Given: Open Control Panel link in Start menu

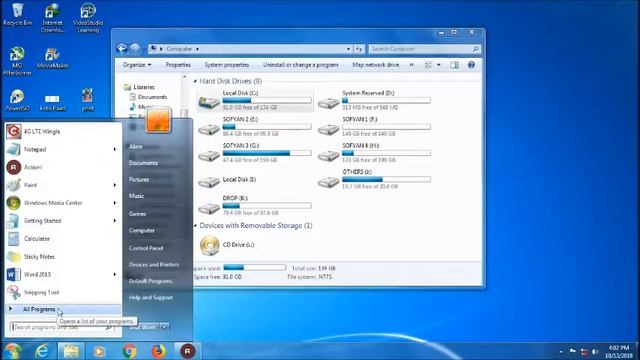Looking at the screenshot, I should click(x=146, y=248).
